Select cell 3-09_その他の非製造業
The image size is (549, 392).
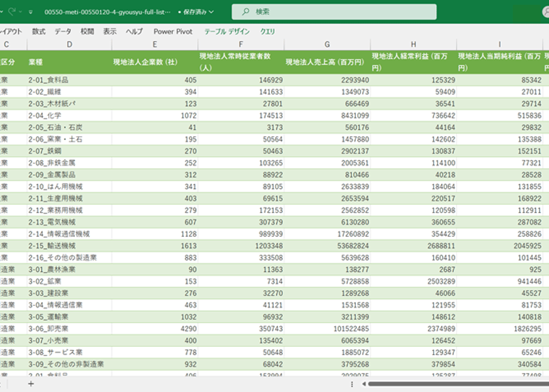tap(70, 364)
